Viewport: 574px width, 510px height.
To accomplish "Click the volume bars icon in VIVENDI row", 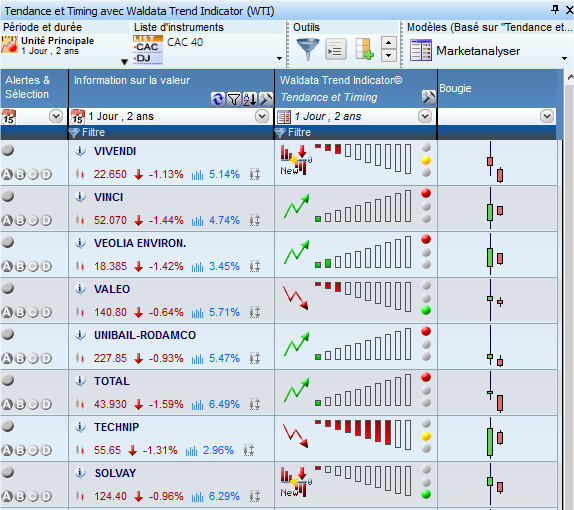I will [197, 175].
